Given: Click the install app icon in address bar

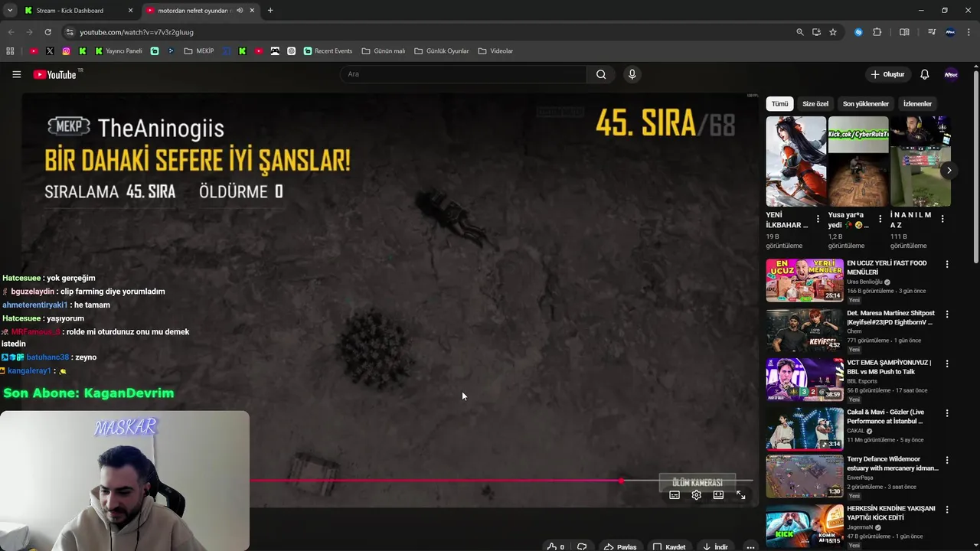Looking at the screenshot, I should coord(816,32).
